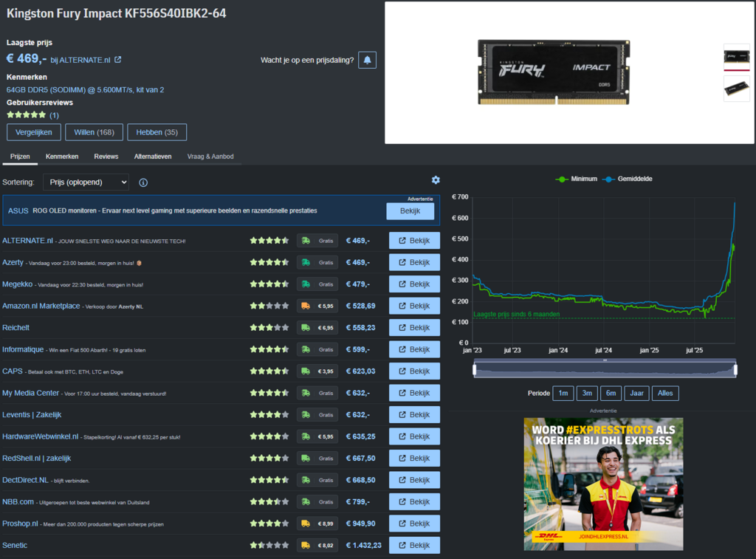Click the chart range navigator bar
Image resolution: width=756 pixels, height=559 pixels.
(605, 369)
